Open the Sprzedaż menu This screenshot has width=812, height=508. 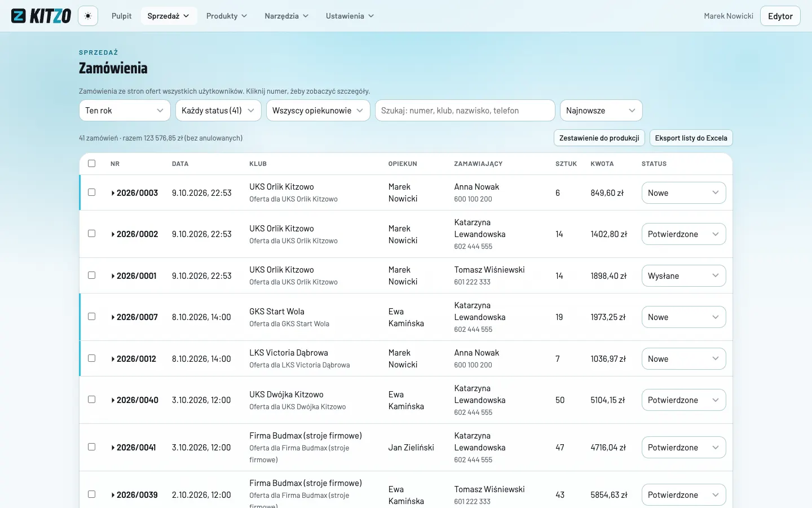169,16
